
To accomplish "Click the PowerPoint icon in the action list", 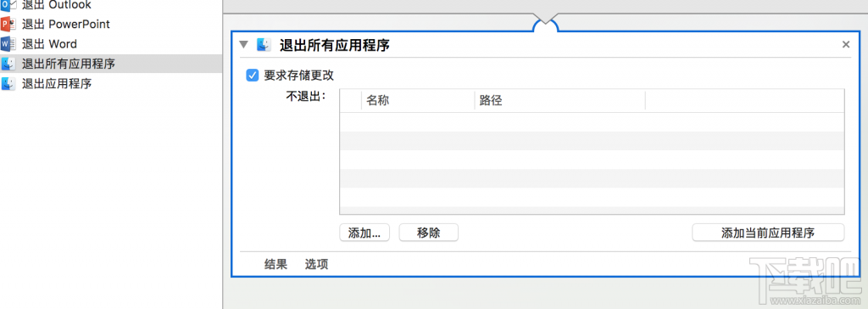I will (x=8, y=25).
